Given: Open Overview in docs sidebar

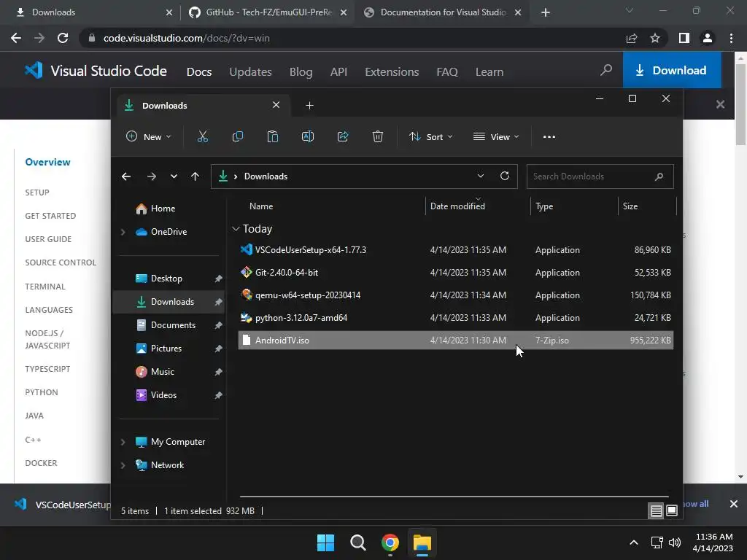Looking at the screenshot, I should pyautogui.click(x=47, y=162).
